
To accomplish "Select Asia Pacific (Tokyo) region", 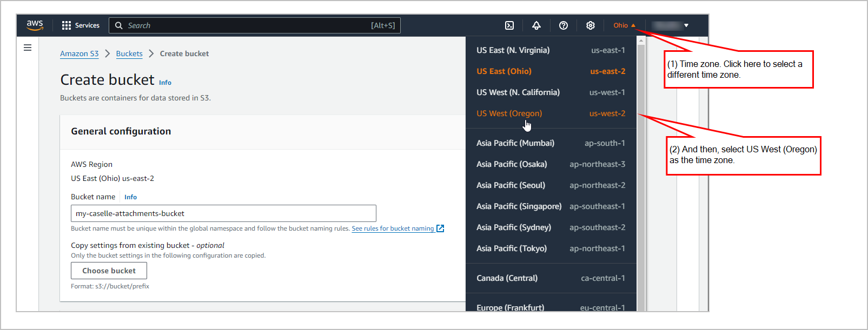I will coord(551,248).
